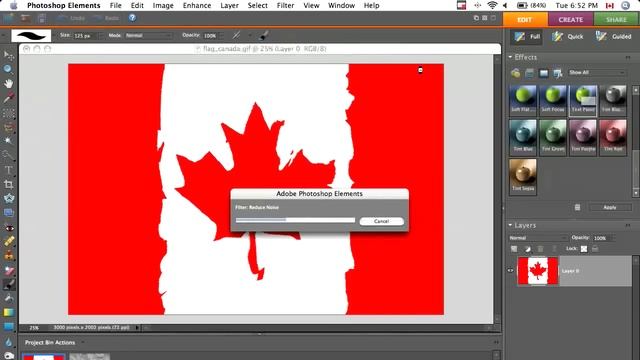Open brush Opacity slider arrow
Screen dimensions: 640x360
point(222,36)
